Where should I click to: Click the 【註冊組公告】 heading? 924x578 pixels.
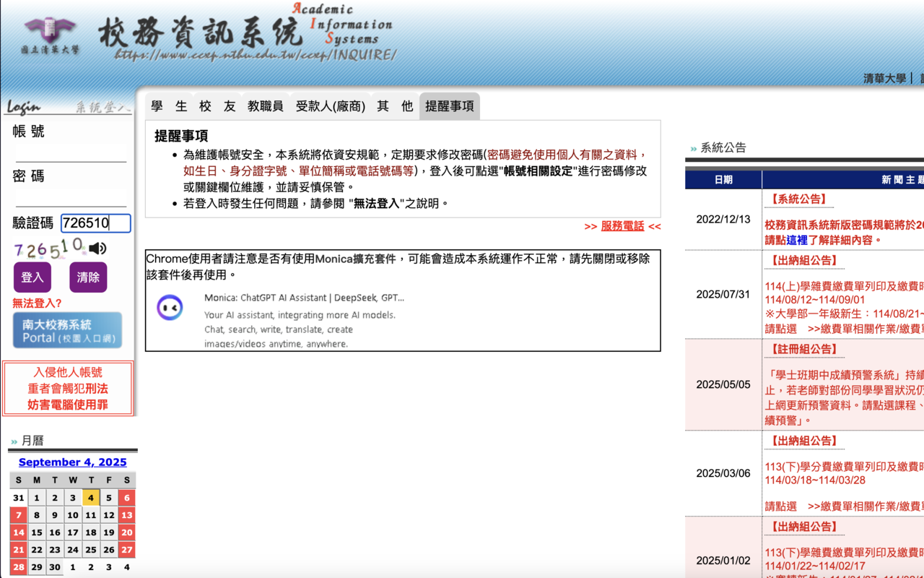[803, 349]
